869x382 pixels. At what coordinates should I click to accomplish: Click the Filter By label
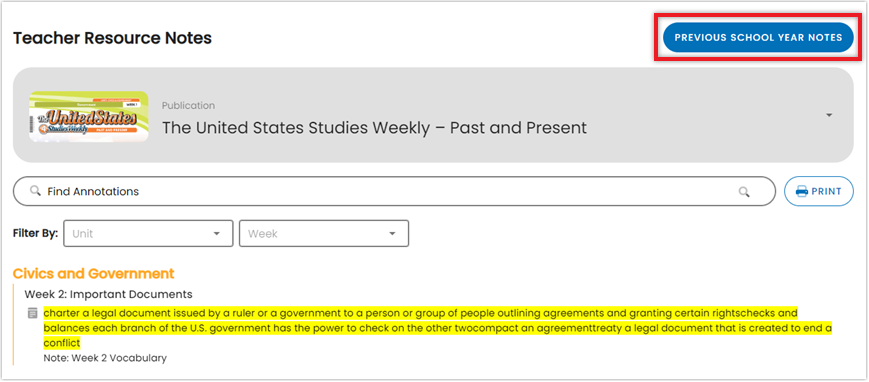pos(35,233)
